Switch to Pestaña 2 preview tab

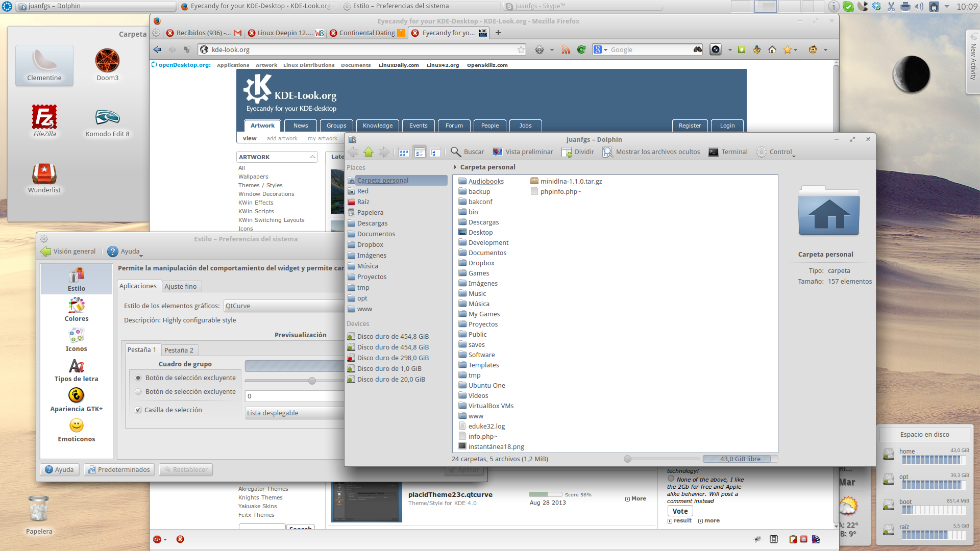coord(179,350)
